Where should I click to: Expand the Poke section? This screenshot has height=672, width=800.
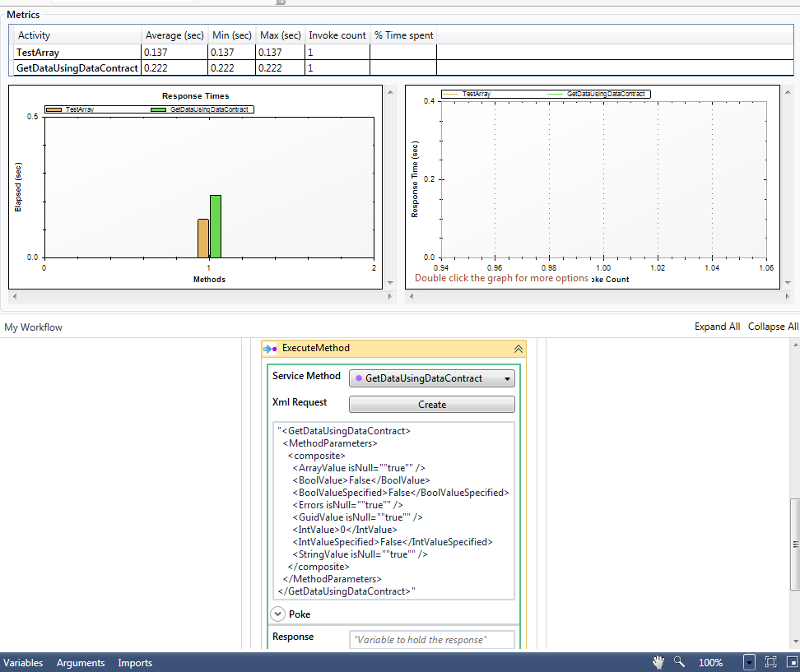[x=277, y=614]
